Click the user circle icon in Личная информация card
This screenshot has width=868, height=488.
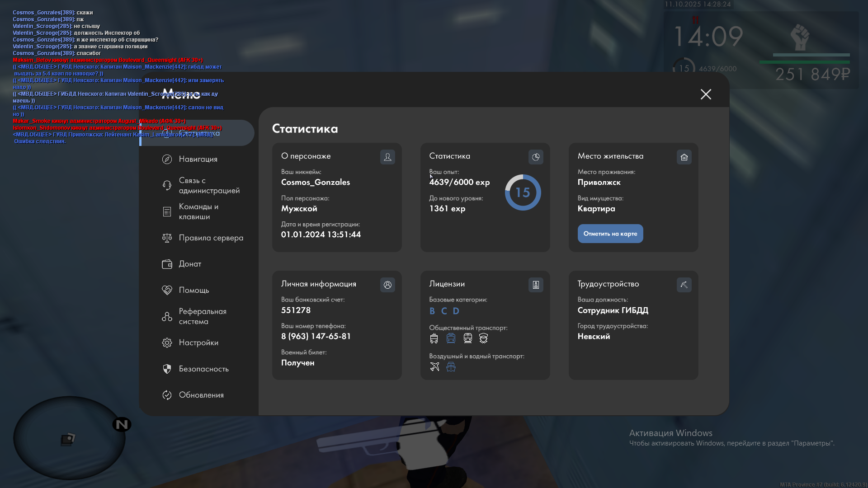point(387,285)
